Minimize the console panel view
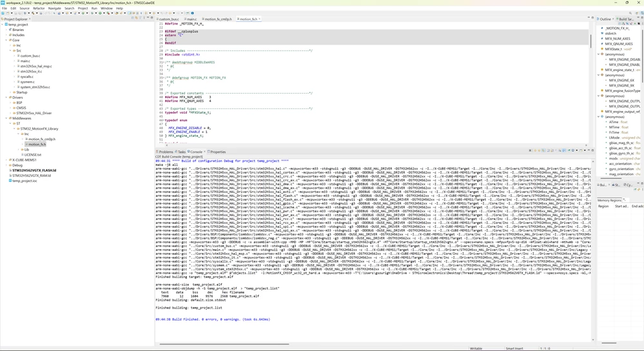Viewport: 644px width, 351px height. (x=589, y=150)
